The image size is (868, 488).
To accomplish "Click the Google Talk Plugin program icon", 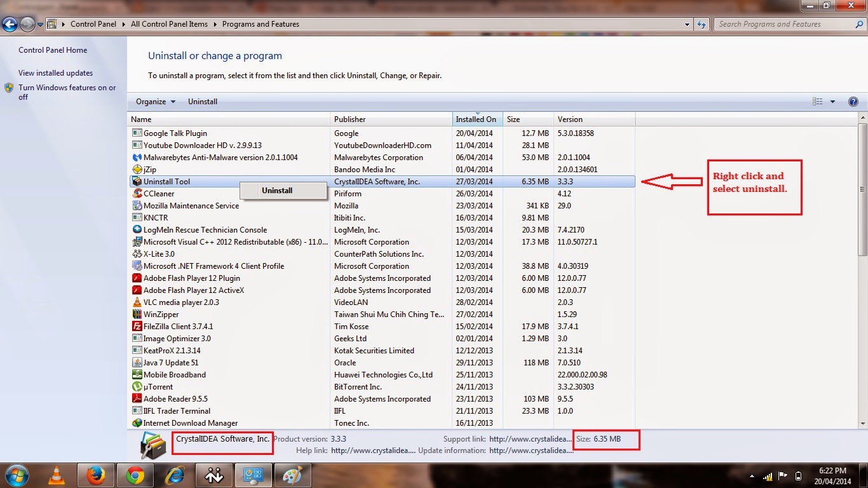I will 137,133.
